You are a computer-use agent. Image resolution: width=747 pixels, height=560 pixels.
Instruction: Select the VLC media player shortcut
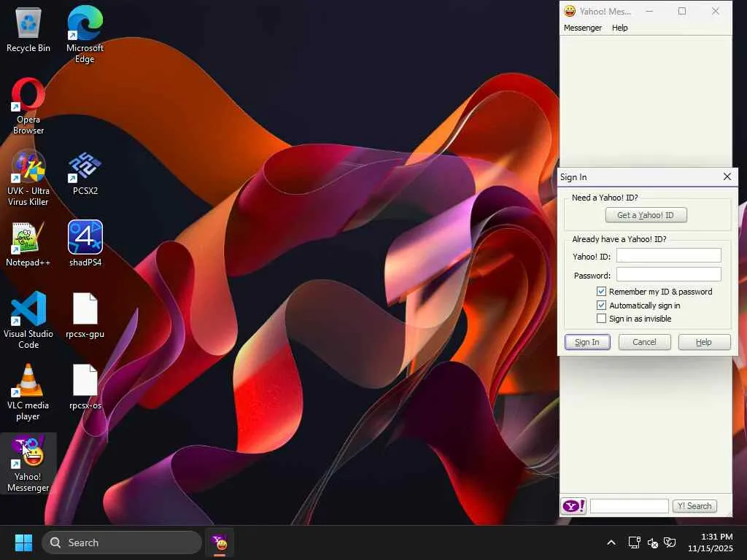click(28, 392)
